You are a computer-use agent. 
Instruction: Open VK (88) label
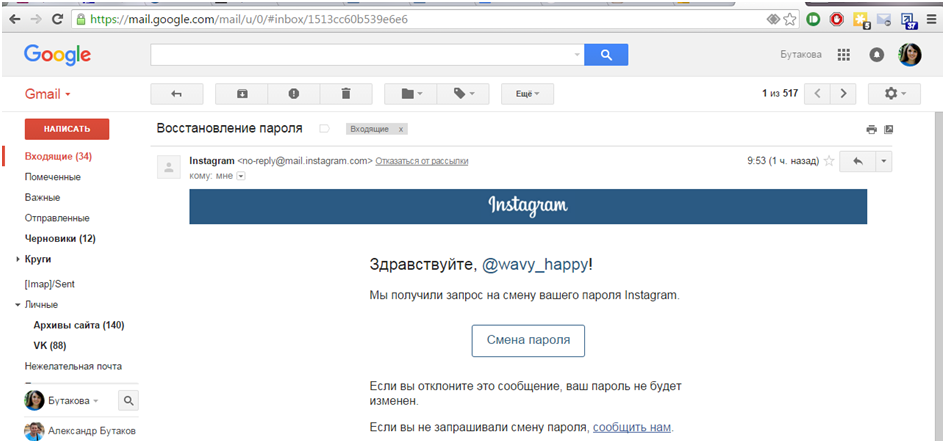(49, 346)
